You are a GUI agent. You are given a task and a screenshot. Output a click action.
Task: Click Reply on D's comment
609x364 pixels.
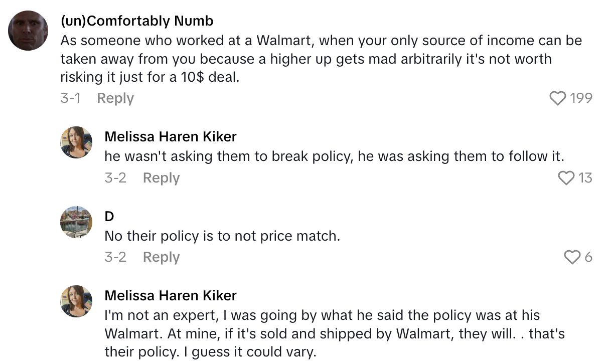161,257
